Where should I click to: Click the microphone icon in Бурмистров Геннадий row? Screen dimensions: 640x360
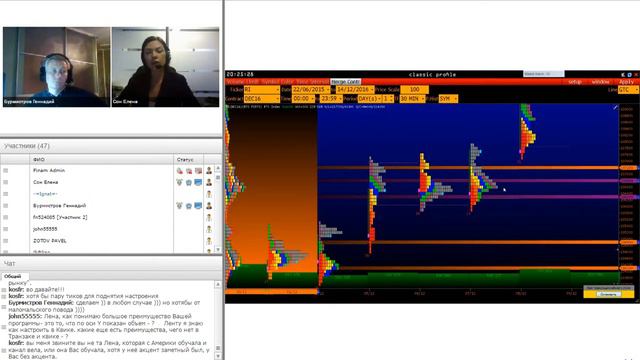point(180,206)
